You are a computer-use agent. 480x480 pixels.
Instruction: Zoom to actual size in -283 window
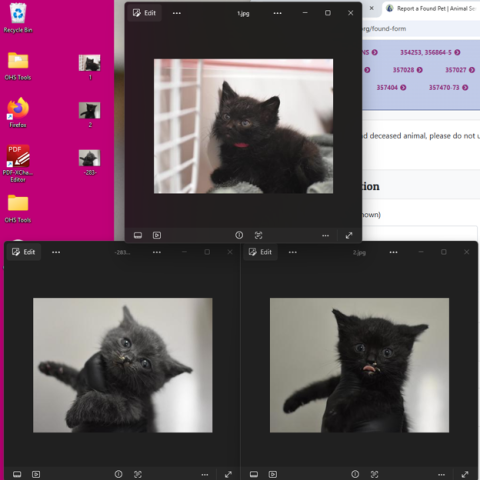point(138,474)
